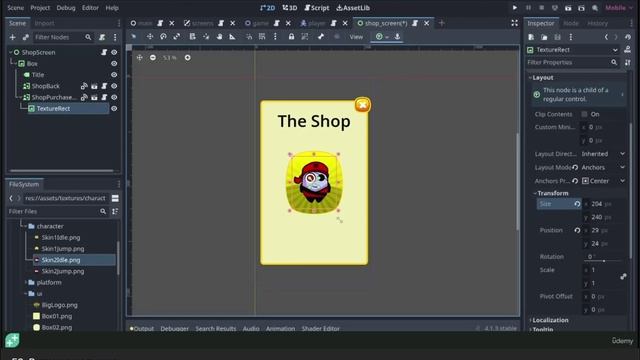Open the Project menu
This screenshot has width=640, height=360.
[x=40, y=8]
